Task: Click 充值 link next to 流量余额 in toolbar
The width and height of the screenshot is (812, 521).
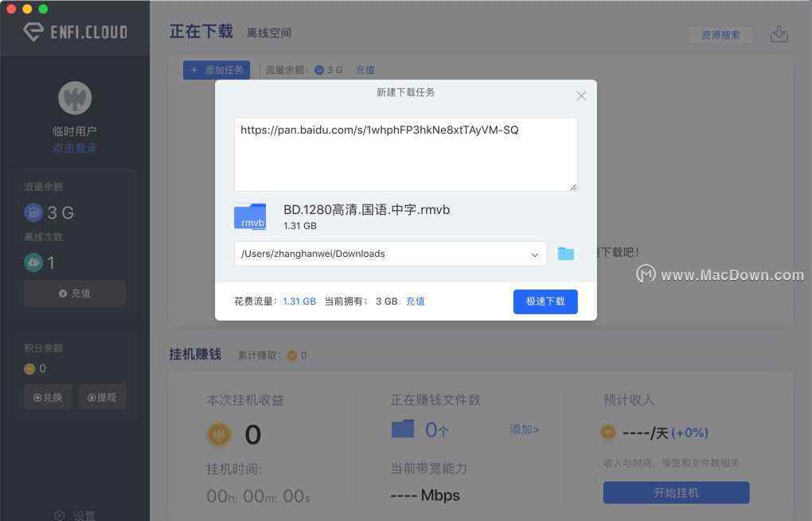Action: (365, 70)
